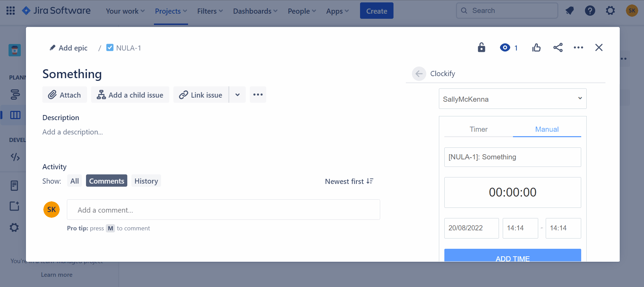The height and width of the screenshot is (287, 644).
Task: Click the start time 14:14 field
Action: pyautogui.click(x=520, y=228)
